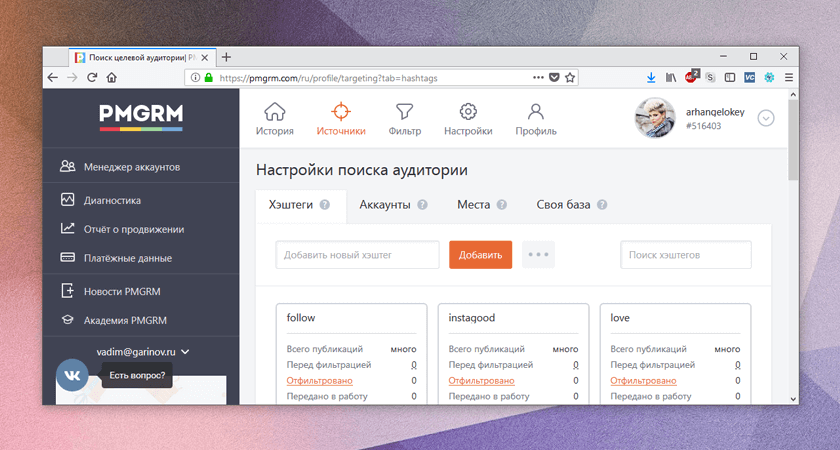Open the browser library icon
This screenshot has height=450, width=840.
(x=671, y=78)
